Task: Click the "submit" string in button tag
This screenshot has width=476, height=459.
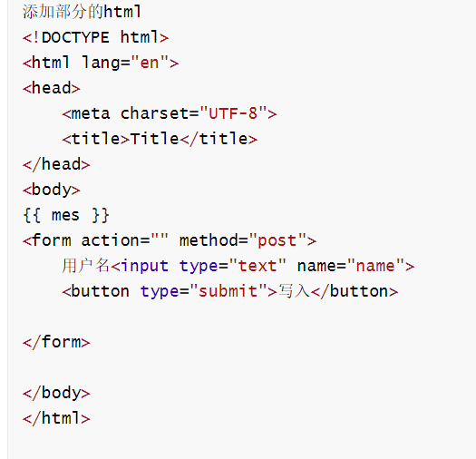Action: point(228,291)
